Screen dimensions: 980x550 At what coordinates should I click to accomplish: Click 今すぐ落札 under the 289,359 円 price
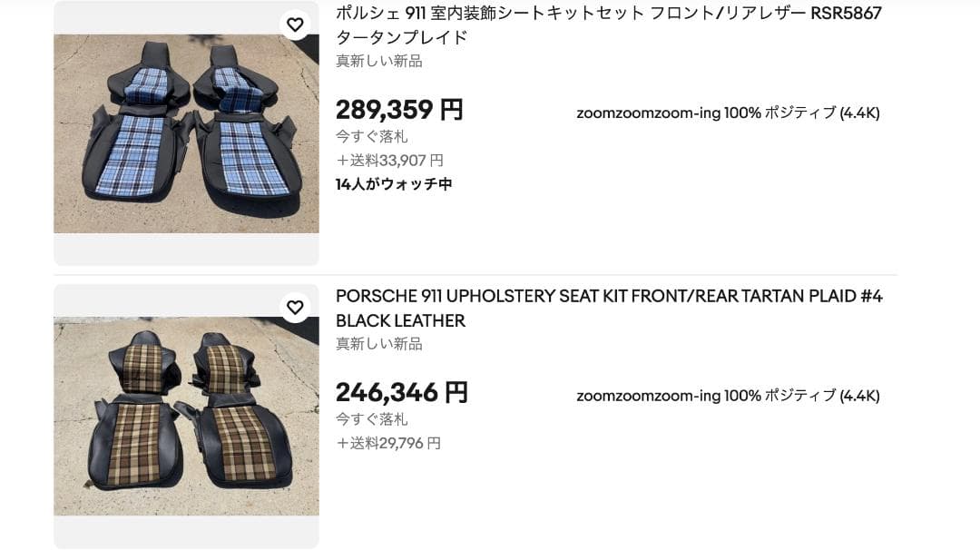pos(372,137)
